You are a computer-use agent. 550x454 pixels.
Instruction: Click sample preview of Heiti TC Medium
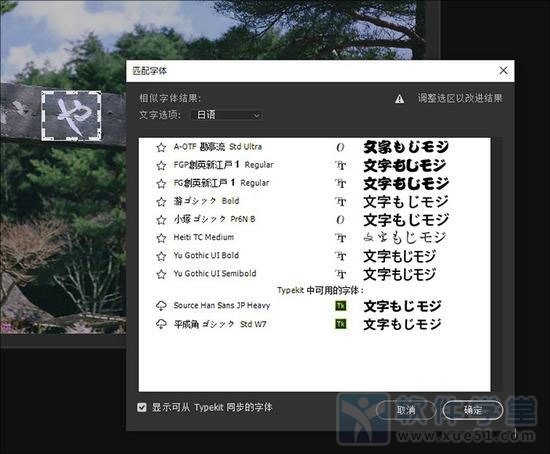point(404,238)
